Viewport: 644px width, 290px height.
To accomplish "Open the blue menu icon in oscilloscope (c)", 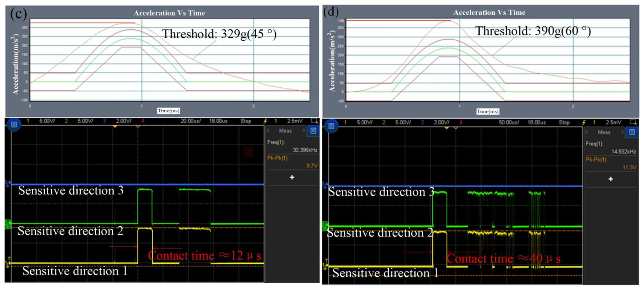I will [14, 124].
